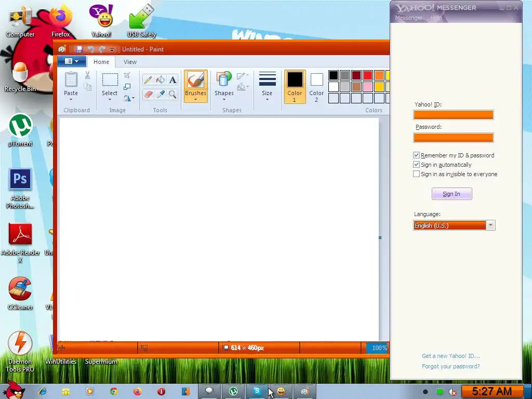Select the Color 1 button
Image resolution: width=532 pixels, height=399 pixels.
[x=295, y=87]
